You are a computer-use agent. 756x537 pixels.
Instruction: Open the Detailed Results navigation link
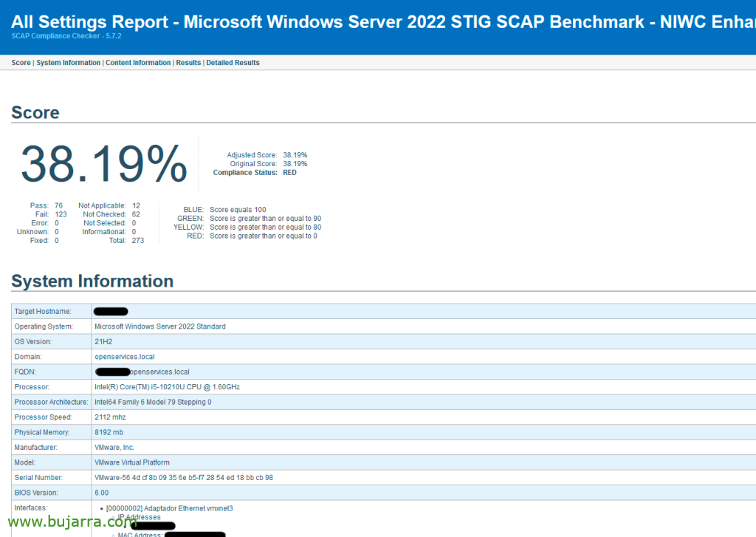233,62
